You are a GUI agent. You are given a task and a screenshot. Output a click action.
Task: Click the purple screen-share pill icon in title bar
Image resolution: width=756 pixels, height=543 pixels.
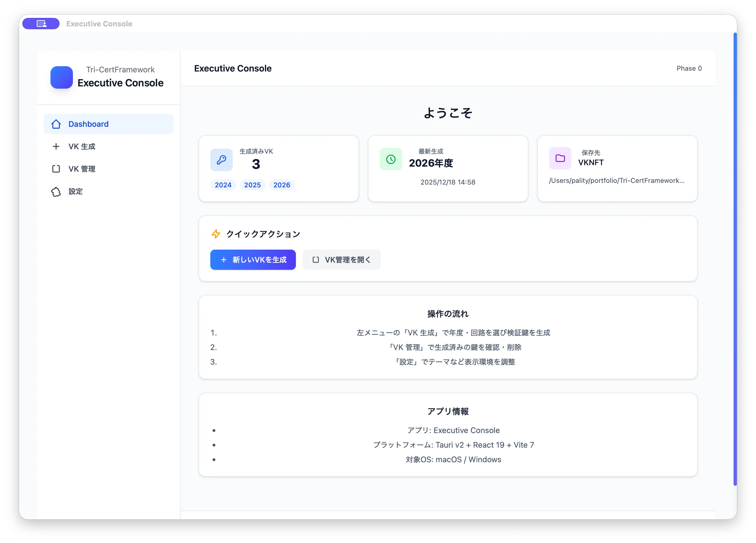pyautogui.click(x=41, y=24)
